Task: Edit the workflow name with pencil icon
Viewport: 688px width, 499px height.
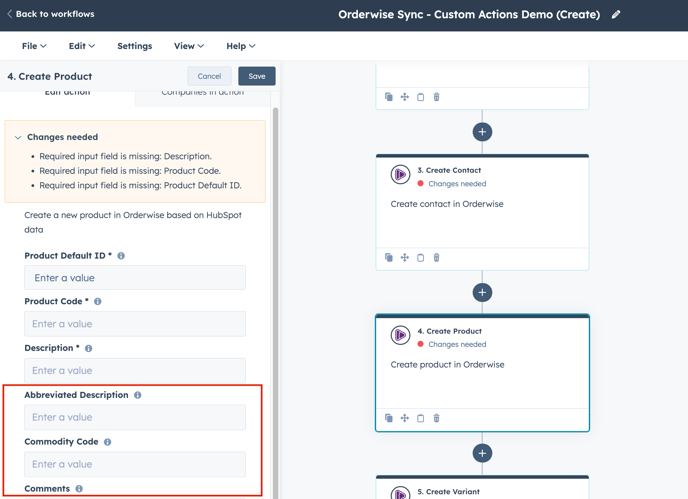Action: pos(616,14)
